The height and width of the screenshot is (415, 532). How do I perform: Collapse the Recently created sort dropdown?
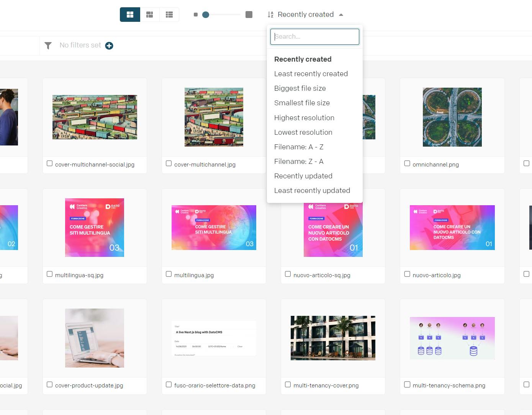(341, 15)
